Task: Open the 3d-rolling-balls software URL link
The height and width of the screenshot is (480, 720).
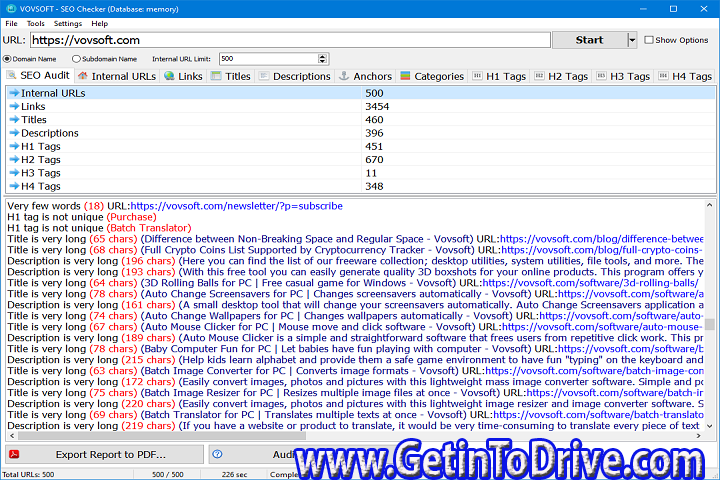Action: coord(590,283)
